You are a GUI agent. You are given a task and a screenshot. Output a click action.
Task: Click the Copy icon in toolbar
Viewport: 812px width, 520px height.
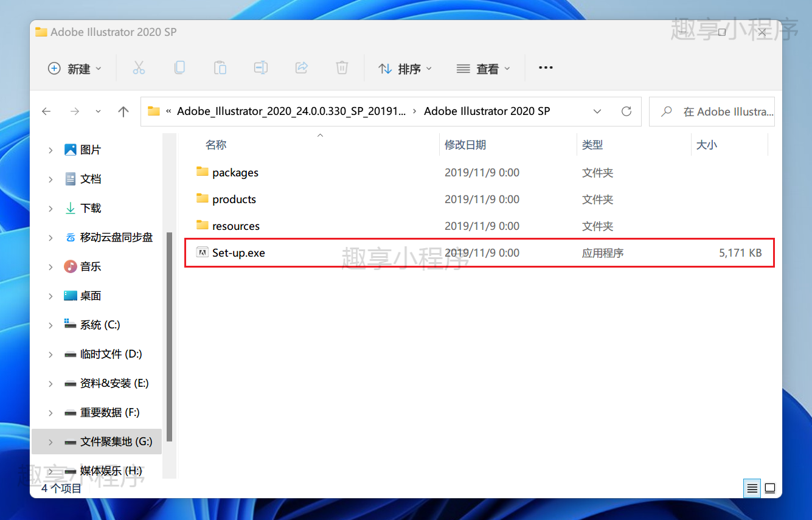pyautogui.click(x=179, y=68)
